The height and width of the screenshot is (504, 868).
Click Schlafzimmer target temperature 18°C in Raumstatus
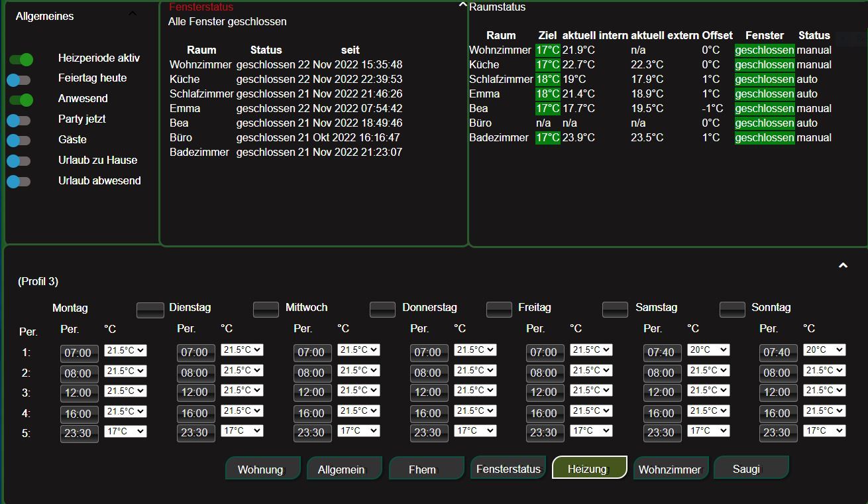pyautogui.click(x=548, y=80)
